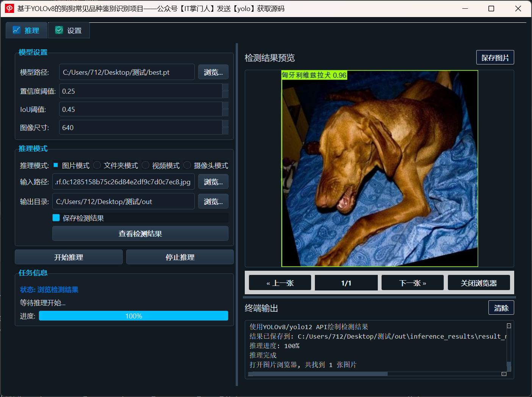
Task: Browse for the model path file
Action: (x=213, y=72)
